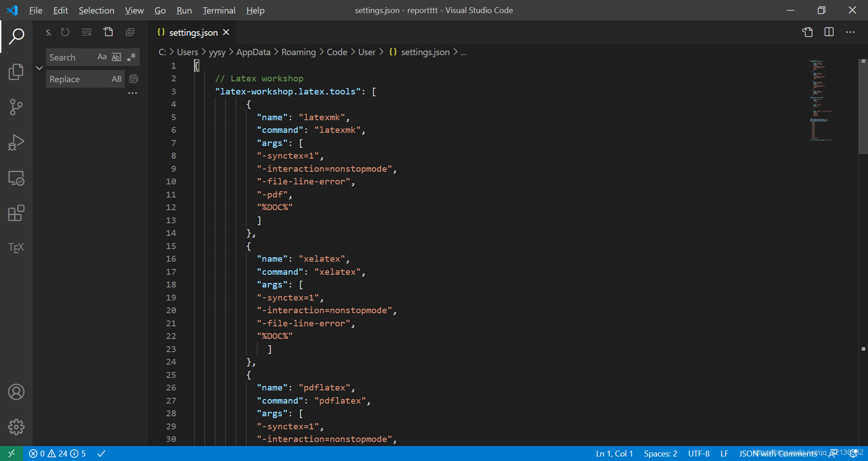The width and height of the screenshot is (868, 461).
Task: Open the Run and Debug view
Action: [x=16, y=142]
